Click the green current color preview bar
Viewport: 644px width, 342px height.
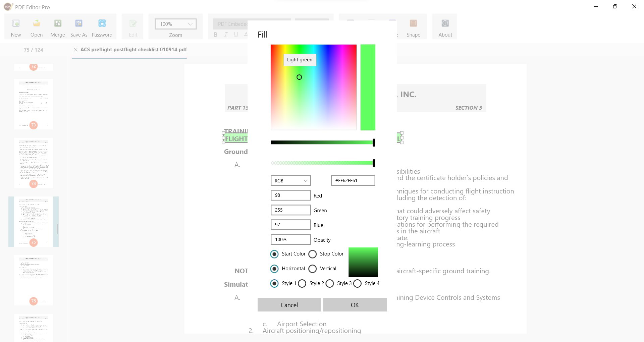pyautogui.click(x=368, y=87)
